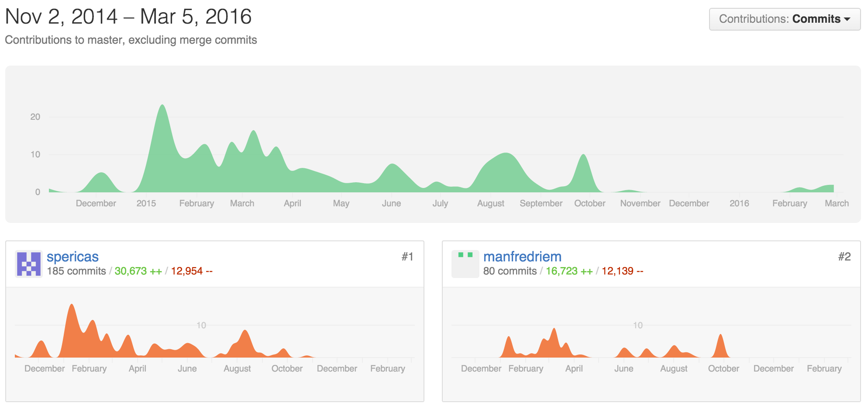Click the 12,139 -- deletions count
868x410 pixels.
[622, 271]
